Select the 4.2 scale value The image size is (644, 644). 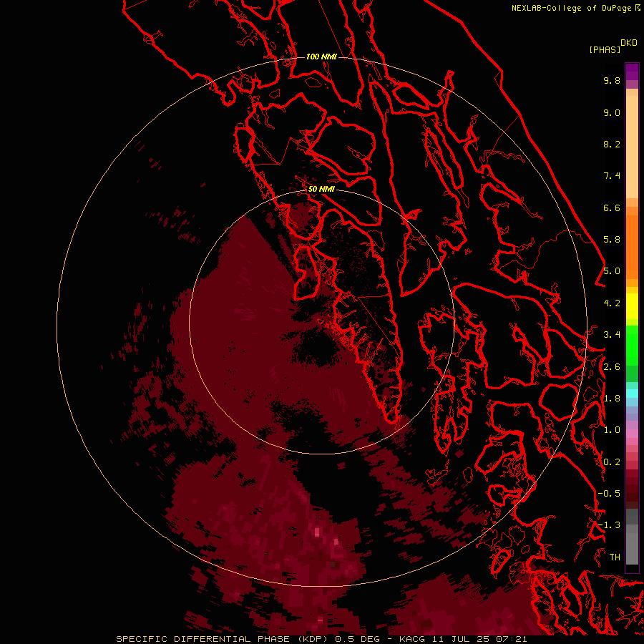[612, 303]
